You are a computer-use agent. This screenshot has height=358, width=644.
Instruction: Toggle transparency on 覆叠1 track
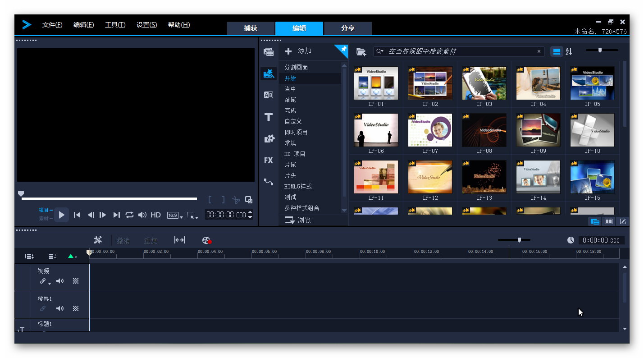[x=76, y=308]
